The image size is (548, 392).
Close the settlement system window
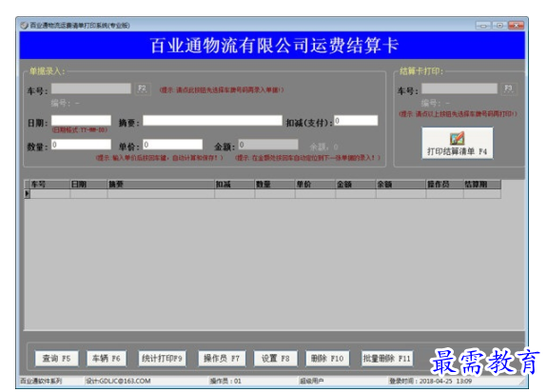(516, 25)
